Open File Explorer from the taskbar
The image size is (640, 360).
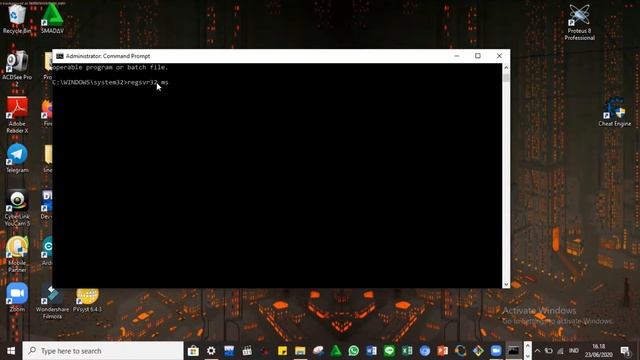300,351
